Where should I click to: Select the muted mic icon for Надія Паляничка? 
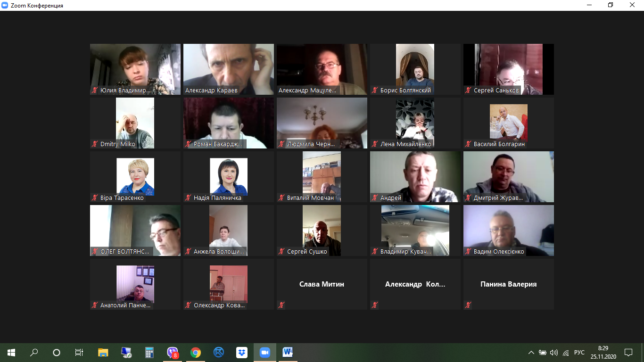click(x=188, y=198)
